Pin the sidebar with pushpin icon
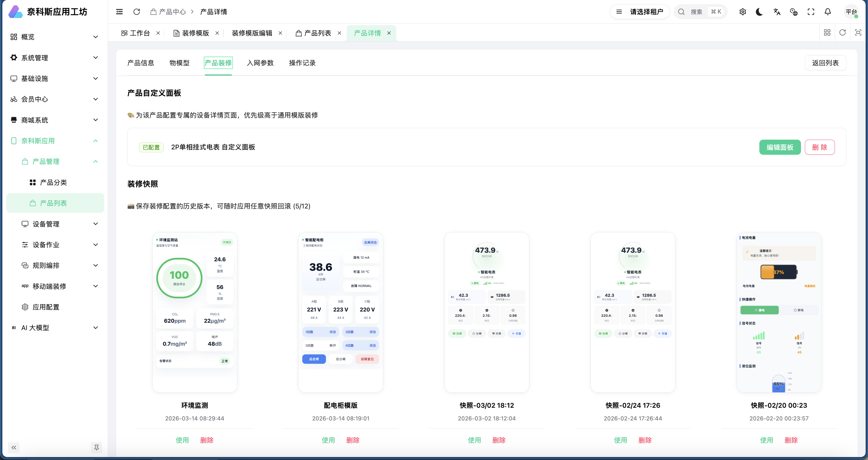 (96, 447)
